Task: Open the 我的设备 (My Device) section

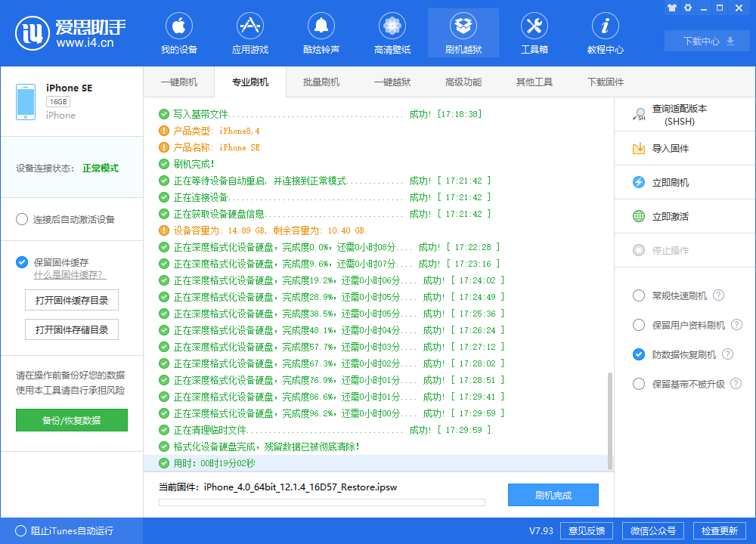Action: [178, 32]
